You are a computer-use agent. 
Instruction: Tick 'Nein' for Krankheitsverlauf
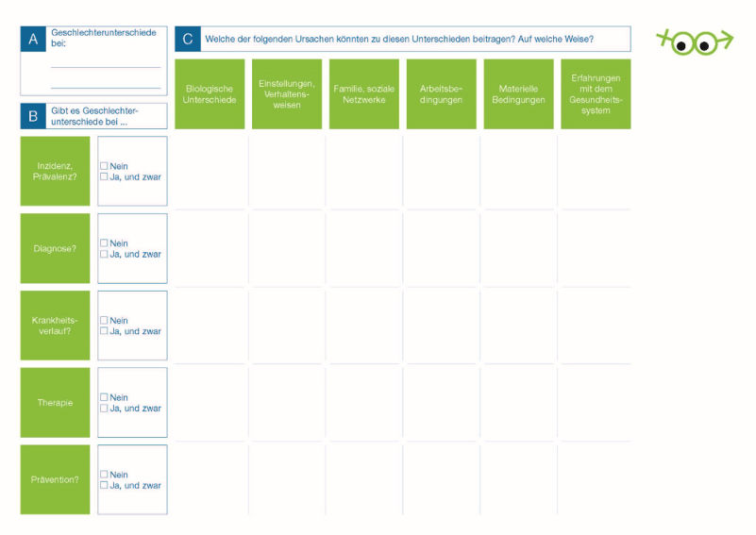tap(104, 320)
